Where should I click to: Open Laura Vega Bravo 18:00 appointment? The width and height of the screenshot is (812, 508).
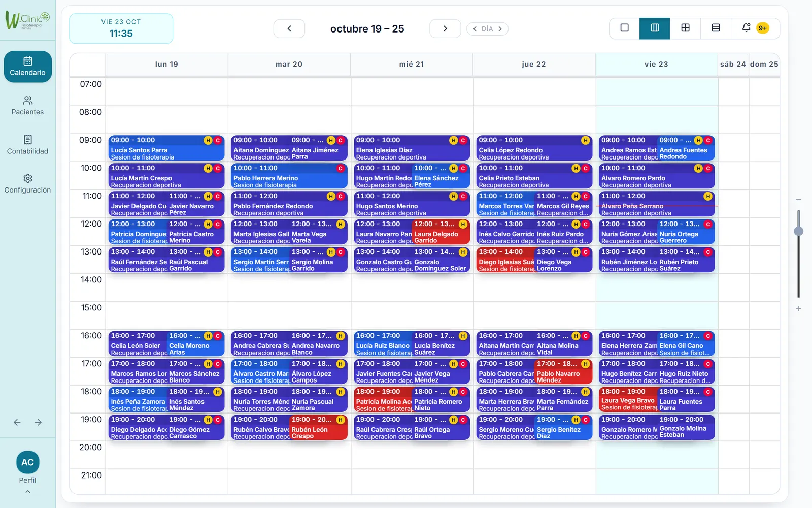point(628,399)
